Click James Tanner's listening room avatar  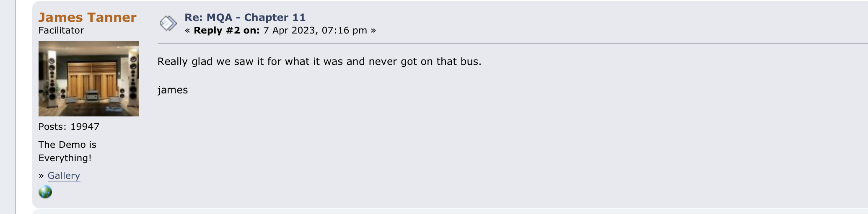click(x=88, y=79)
